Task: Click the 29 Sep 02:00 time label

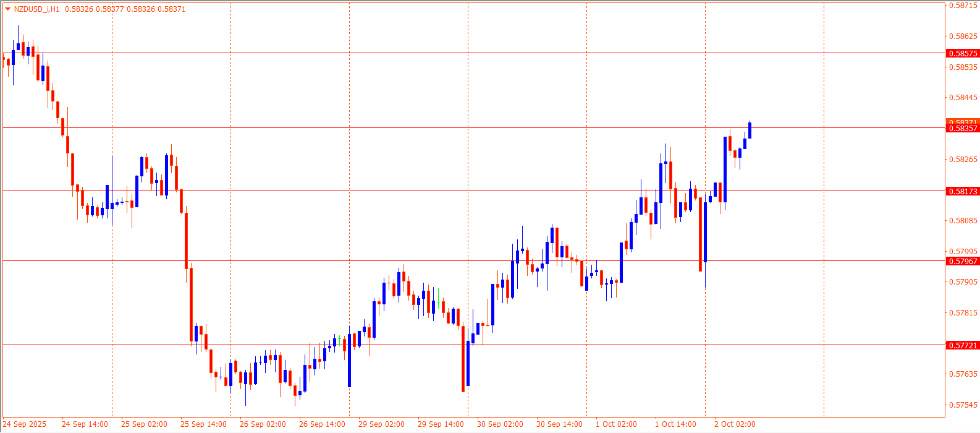Action: click(x=381, y=424)
